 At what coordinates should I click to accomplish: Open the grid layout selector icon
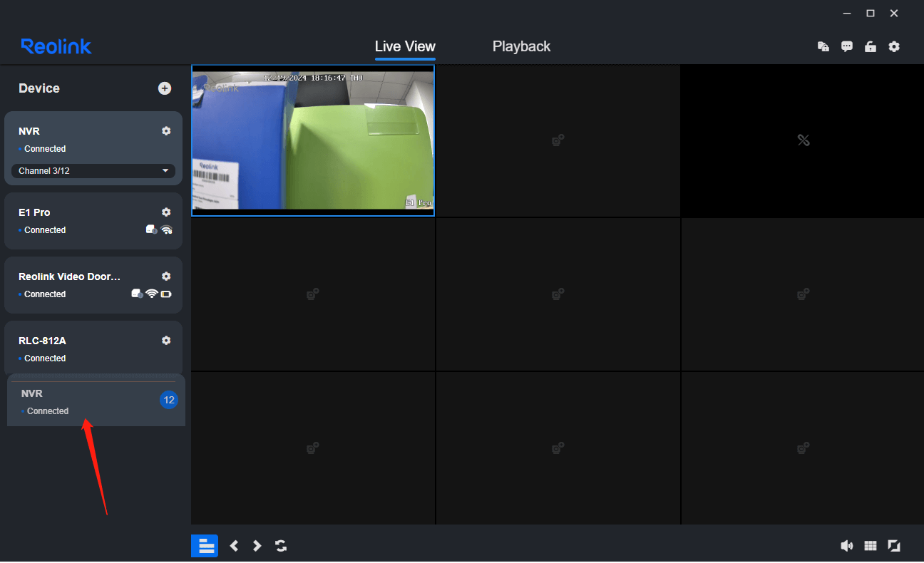[x=871, y=546]
